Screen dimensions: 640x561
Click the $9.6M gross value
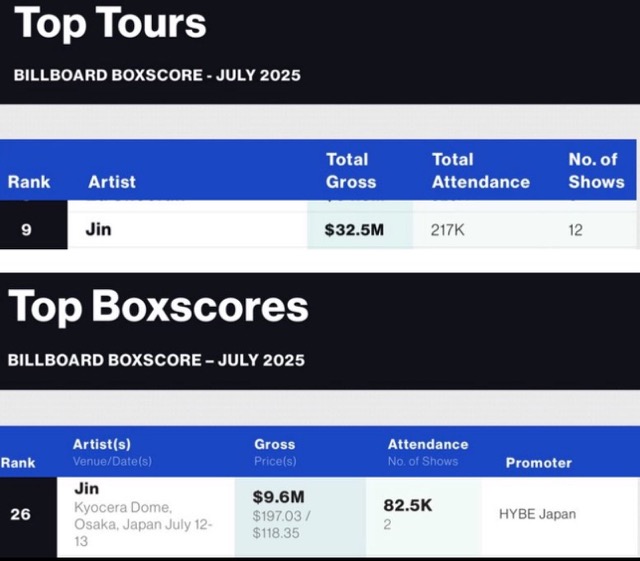click(x=278, y=496)
